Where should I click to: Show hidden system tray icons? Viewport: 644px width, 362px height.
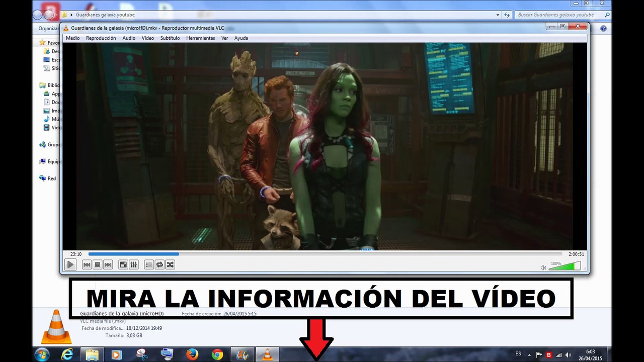tap(529, 354)
